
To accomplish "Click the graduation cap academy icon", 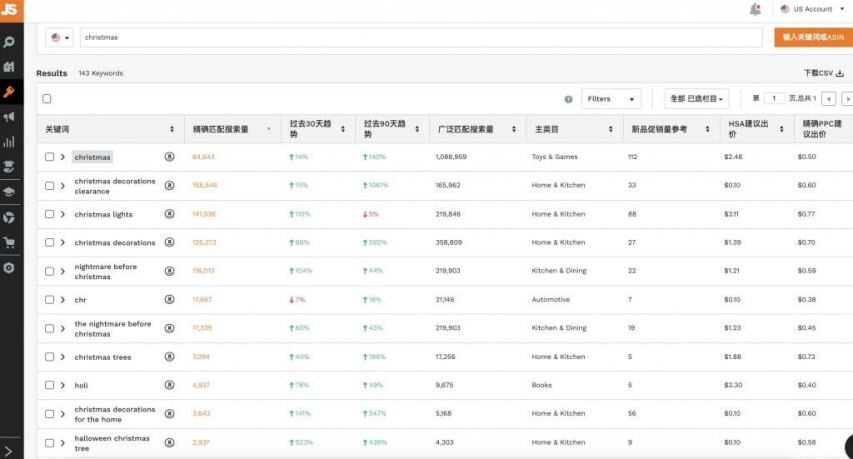I will (x=9, y=192).
